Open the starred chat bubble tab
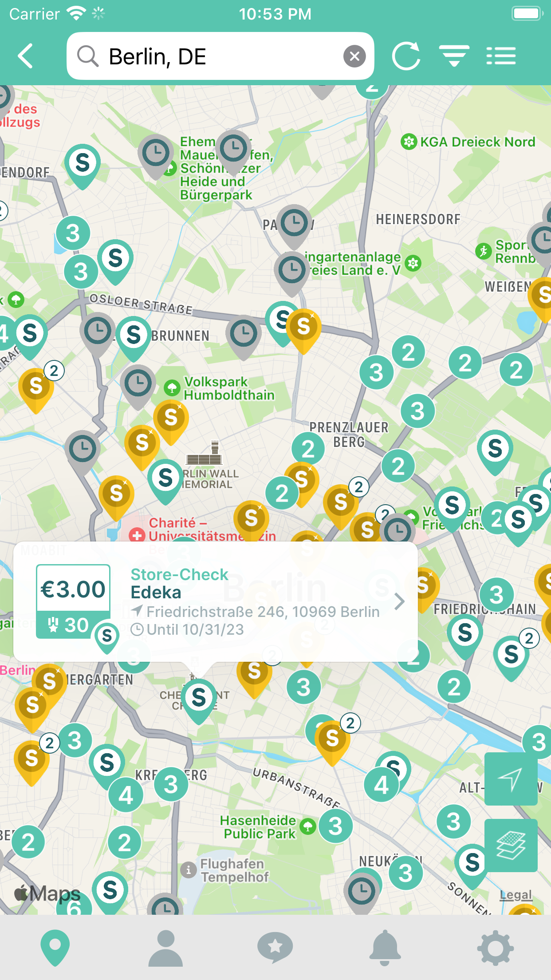This screenshot has width=551, height=980. 275,948
